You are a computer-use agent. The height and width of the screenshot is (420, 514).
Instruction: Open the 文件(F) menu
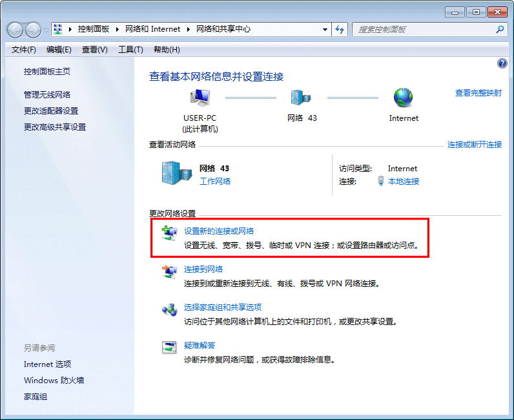point(24,50)
